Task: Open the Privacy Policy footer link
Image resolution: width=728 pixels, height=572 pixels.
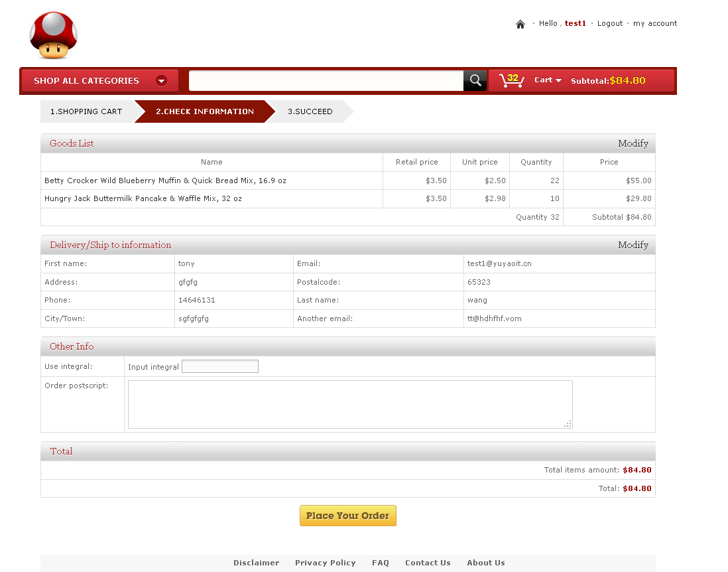Action: [325, 563]
